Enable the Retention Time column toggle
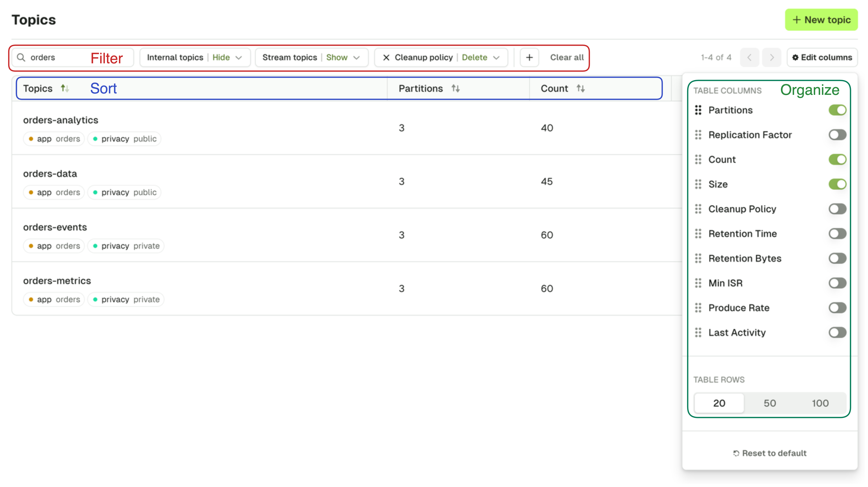 (x=837, y=234)
